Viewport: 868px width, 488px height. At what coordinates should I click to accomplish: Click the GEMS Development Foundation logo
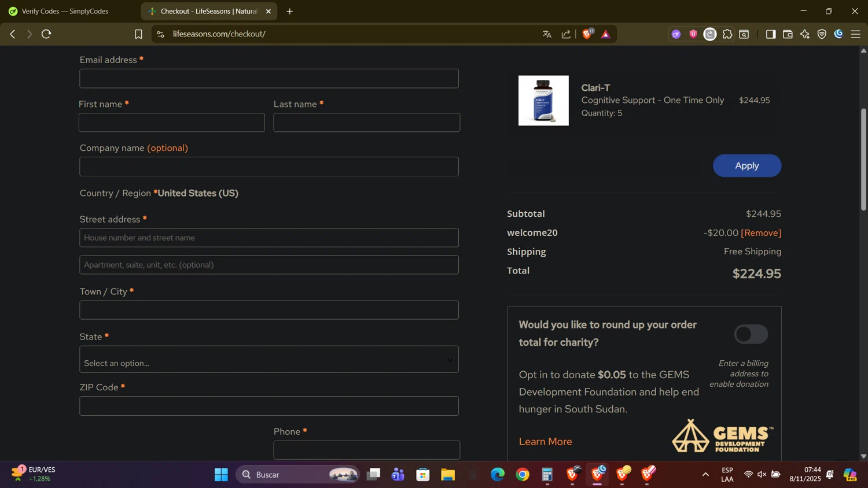click(x=722, y=436)
